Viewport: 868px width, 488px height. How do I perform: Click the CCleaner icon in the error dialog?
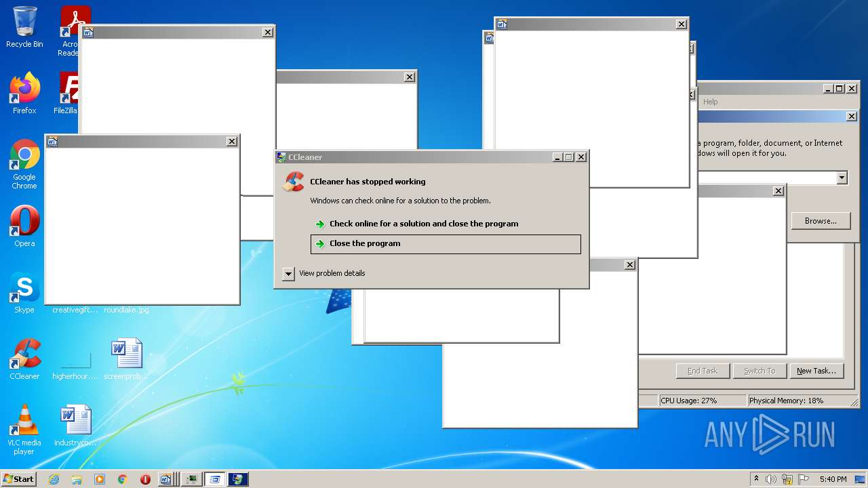point(294,182)
